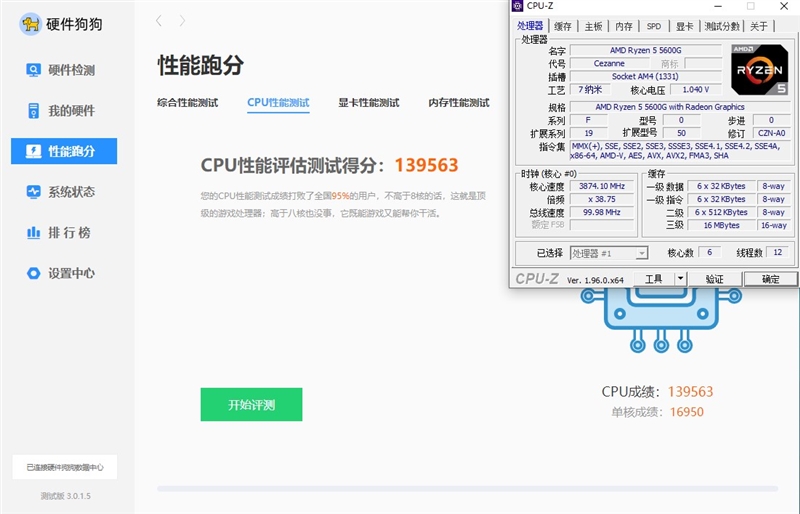Click the 工艺 value 7 纳米
The width and height of the screenshot is (800, 514).
click(590, 90)
